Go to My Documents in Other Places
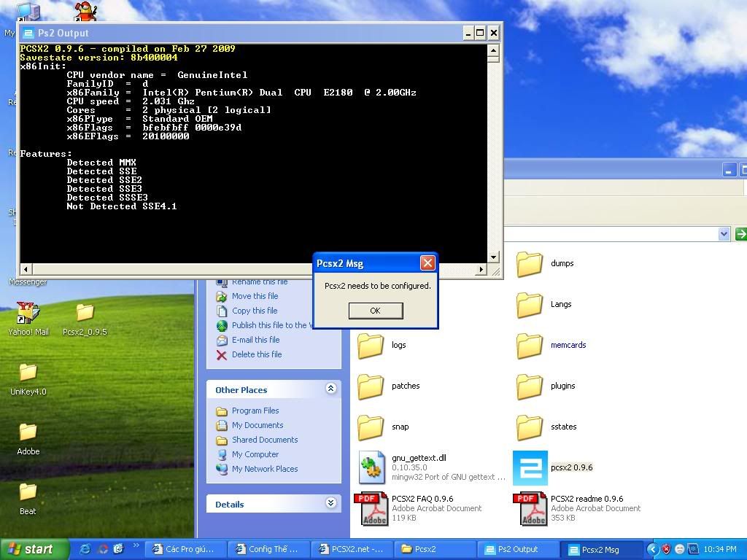This screenshot has height=560, width=747. (258, 425)
